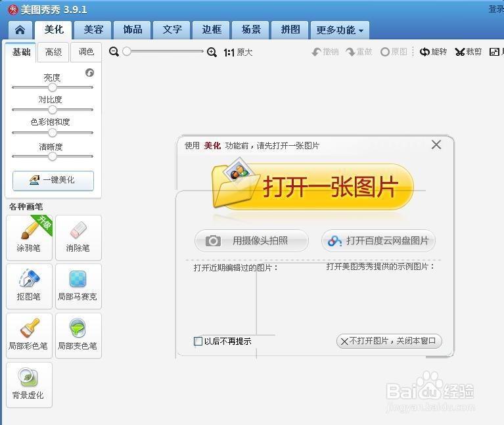Click 不打开图片，关闭本窗口 button
The height and width of the screenshot is (425, 504).
389,341
